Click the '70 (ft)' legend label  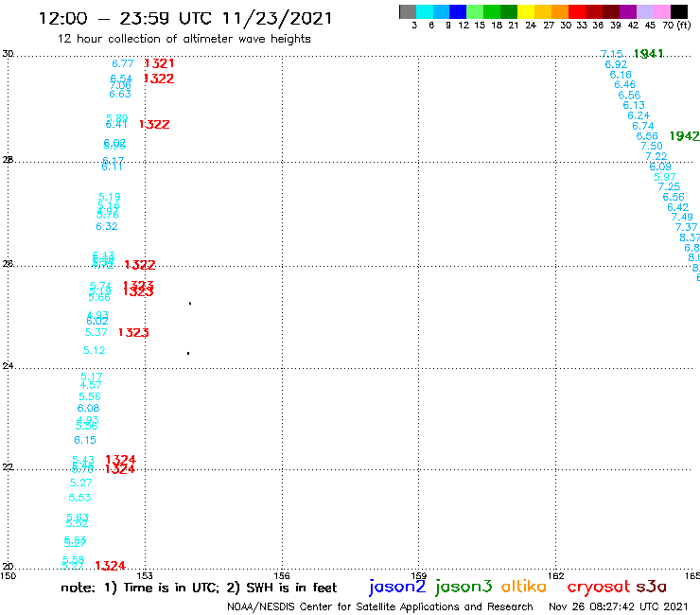[x=676, y=26]
